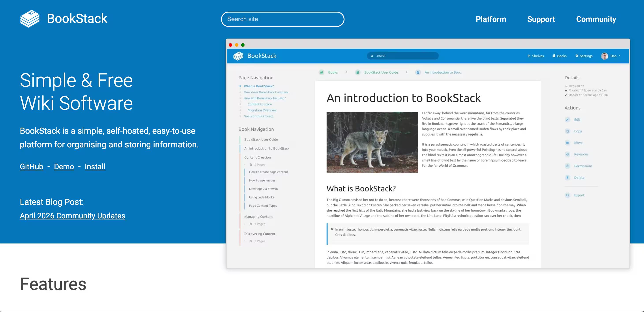
Task: Click the Copy icon under Actions
Action: [x=567, y=131]
